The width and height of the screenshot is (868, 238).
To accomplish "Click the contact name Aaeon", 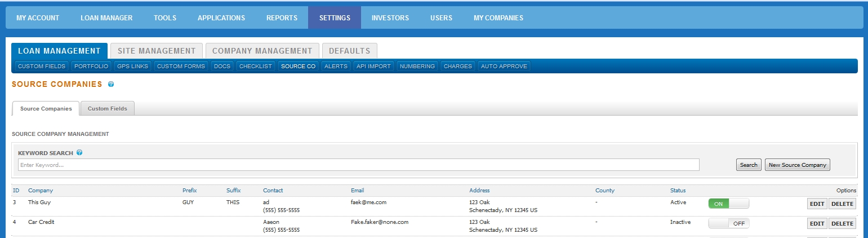I will point(271,222).
